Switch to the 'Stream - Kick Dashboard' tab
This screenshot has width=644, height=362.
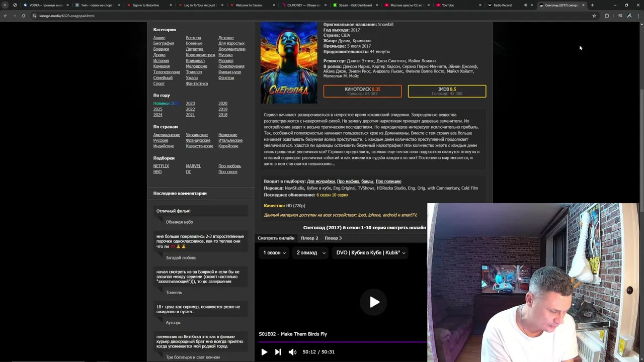pos(355,5)
